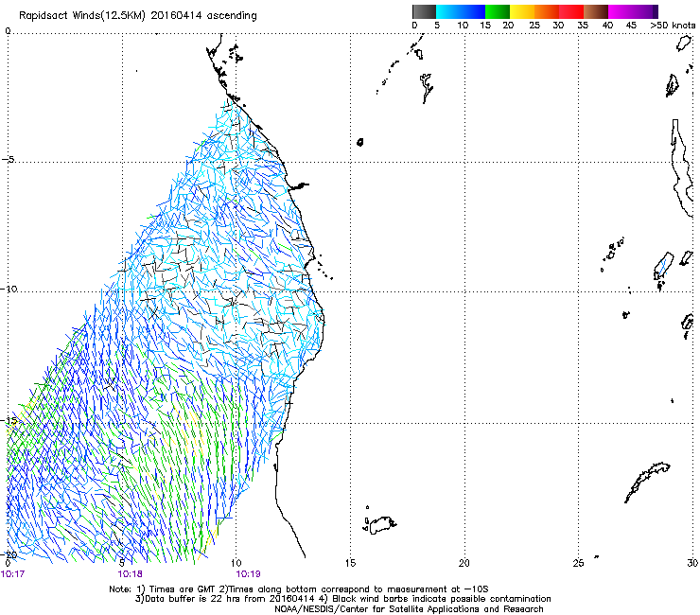Click the title "Rapidsact Winds(12.5KM) 20160414 ascending"
The width and height of the screenshot is (700, 615).
click(138, 16)
